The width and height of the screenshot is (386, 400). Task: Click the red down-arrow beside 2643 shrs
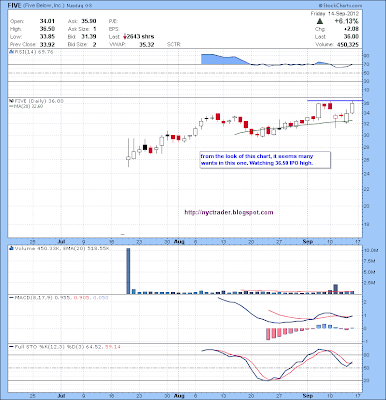tap(125, 37)
